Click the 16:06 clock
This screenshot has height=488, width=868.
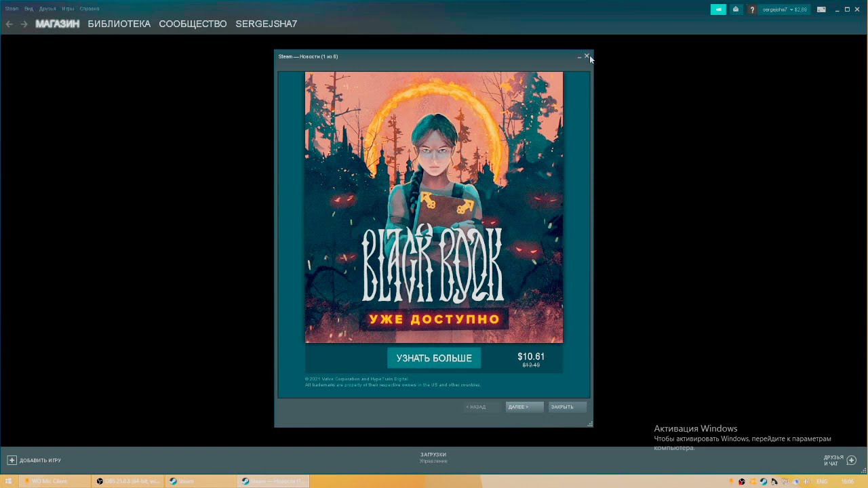tap(847, 481)
